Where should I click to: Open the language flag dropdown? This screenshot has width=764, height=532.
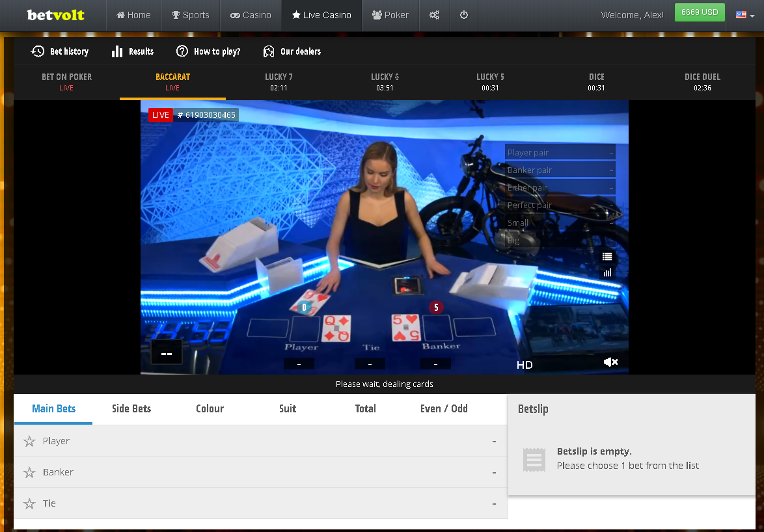(x=744, y=15)
